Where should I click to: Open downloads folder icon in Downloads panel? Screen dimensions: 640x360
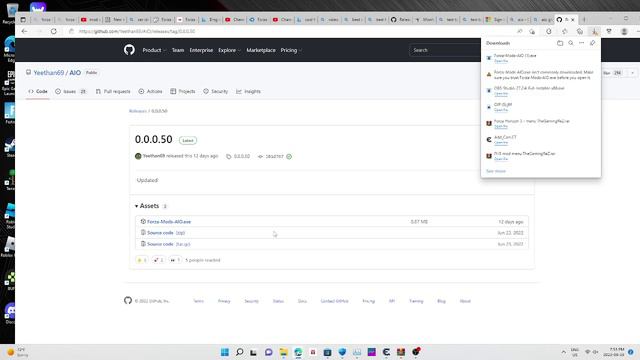[560, 43]
